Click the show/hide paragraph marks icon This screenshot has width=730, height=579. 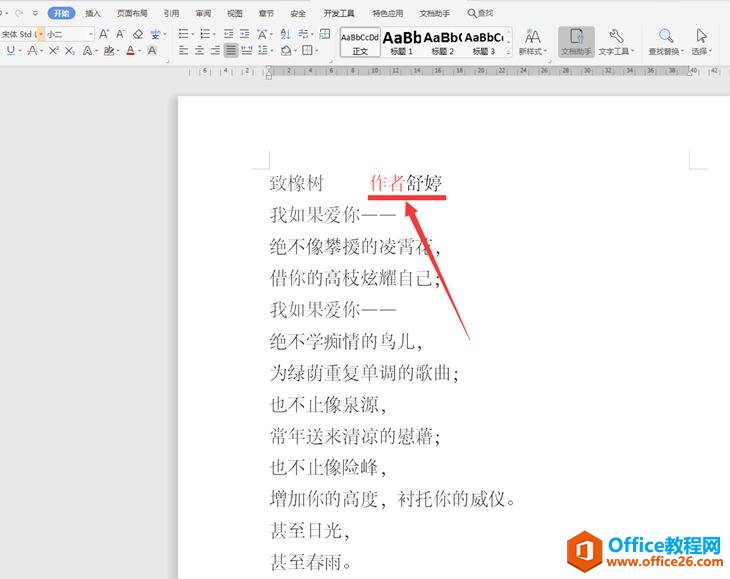click(303, 34)
